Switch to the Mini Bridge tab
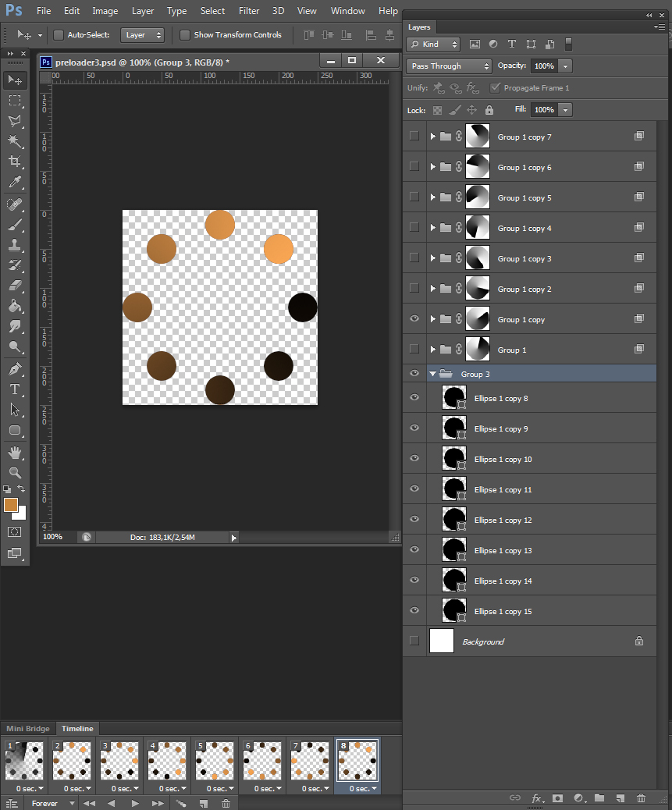The height and width of the screenshot is (810, 672). (x=27, y=729)
